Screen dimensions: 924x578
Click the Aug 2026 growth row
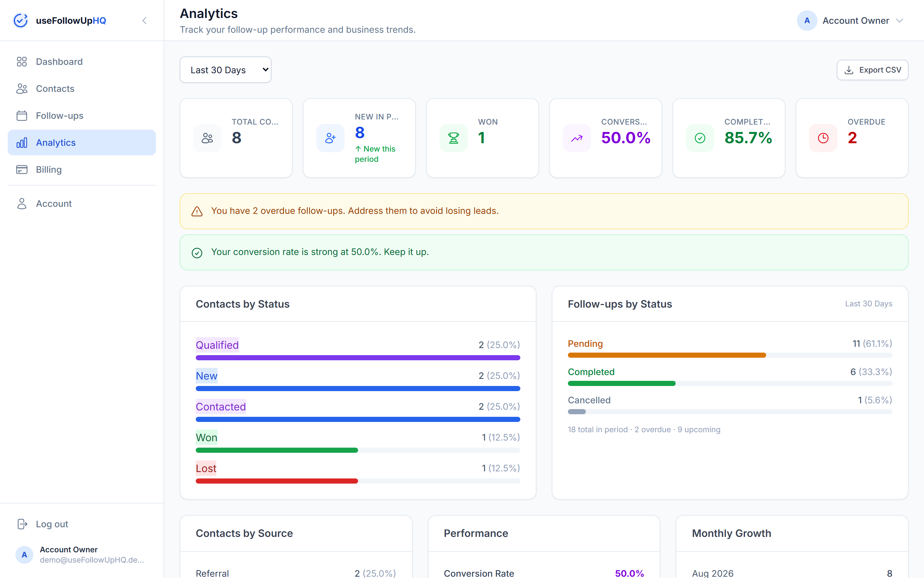point(792,573)
